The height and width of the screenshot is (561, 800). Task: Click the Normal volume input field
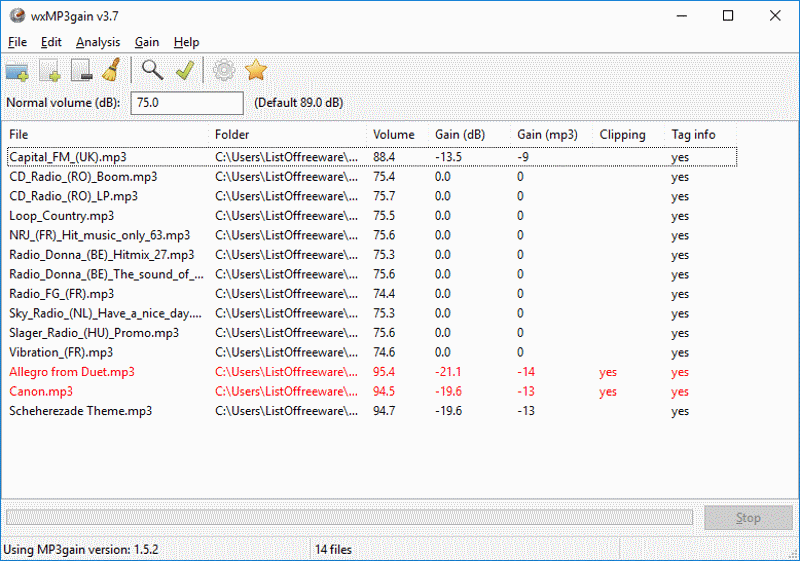(x=187, y=103)
